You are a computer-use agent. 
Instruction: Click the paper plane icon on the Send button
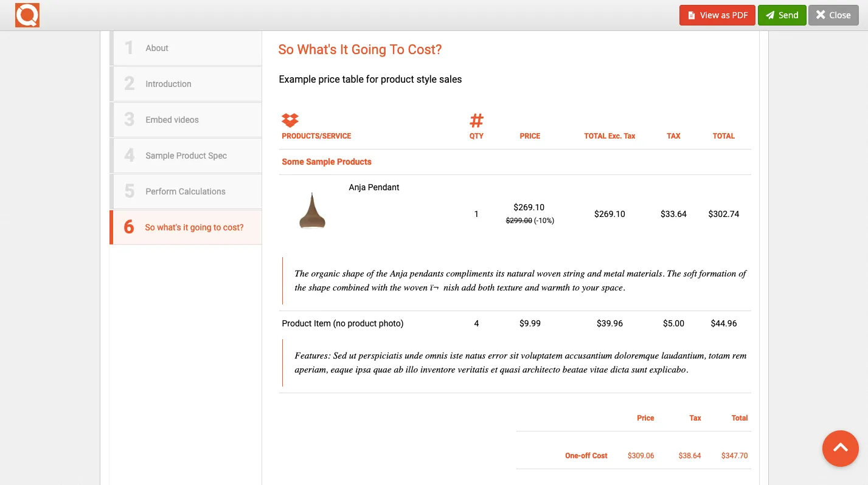click(770, 15)
